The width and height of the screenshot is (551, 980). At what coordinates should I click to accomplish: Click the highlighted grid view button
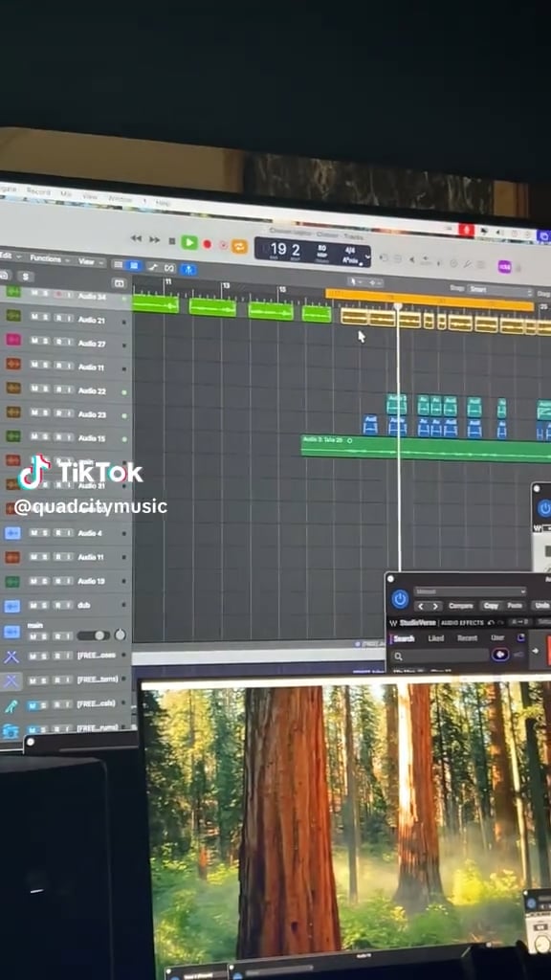133,266
